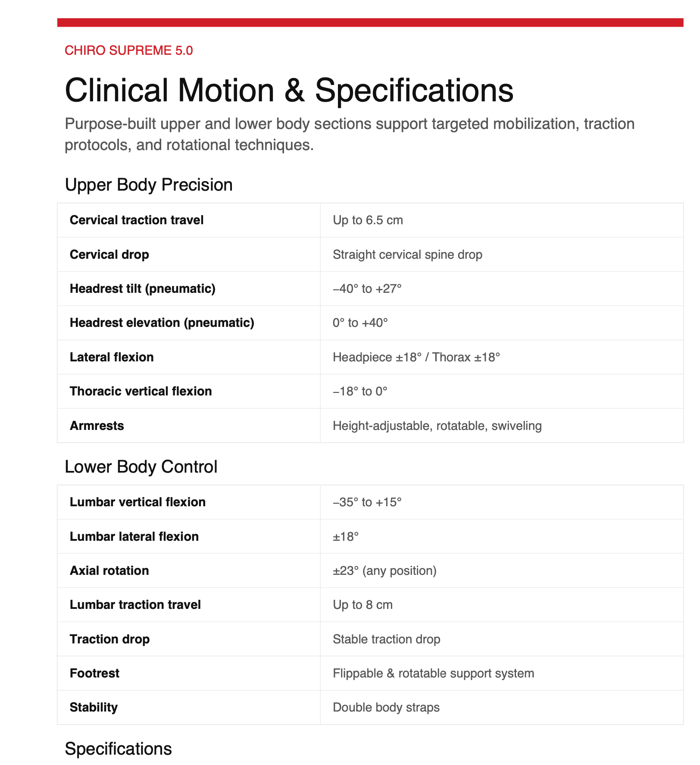Click the Footrest row label

tap(95, 673)
